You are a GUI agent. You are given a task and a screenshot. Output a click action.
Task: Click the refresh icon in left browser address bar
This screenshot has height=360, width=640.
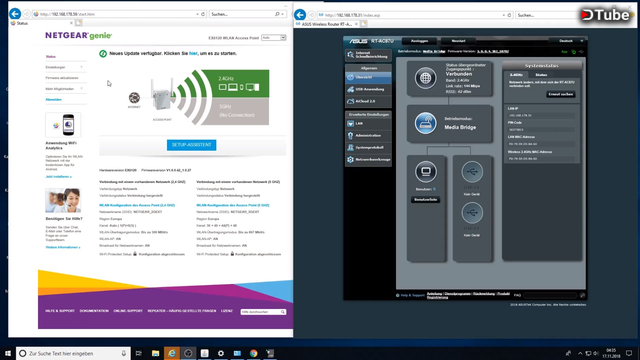click(x=203, y=14)
